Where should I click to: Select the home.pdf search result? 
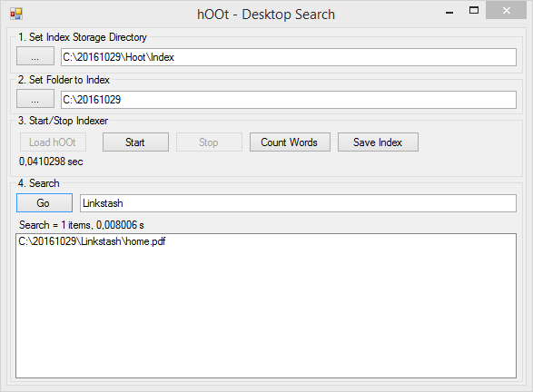click(92, 241)
